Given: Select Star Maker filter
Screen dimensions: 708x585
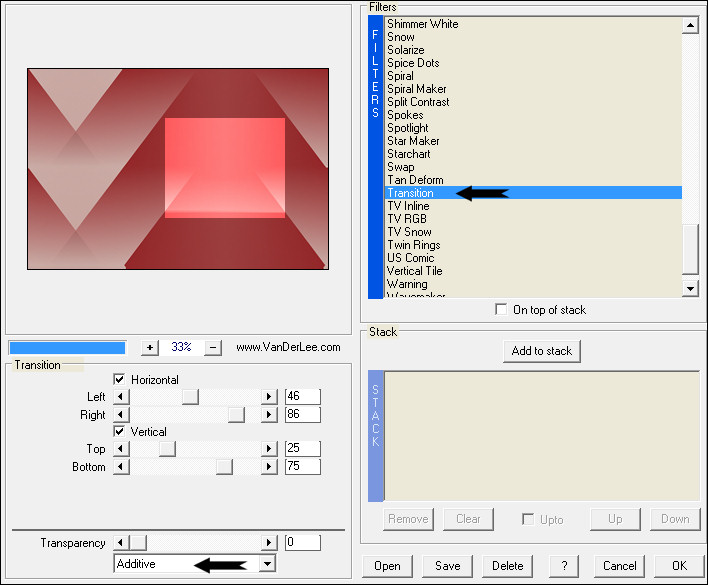Looking at the screenshot, I should pyautogui.click(x=533, y=141).
